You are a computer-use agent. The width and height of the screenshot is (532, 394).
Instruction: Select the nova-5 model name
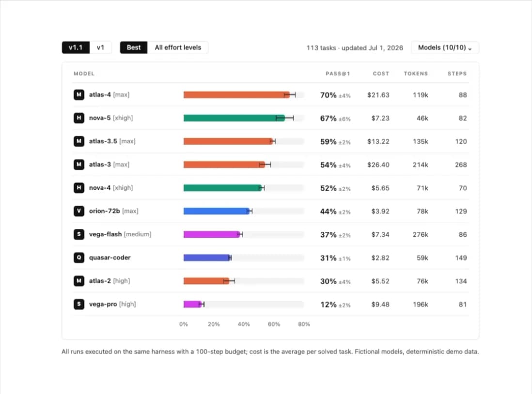[100, 118]
